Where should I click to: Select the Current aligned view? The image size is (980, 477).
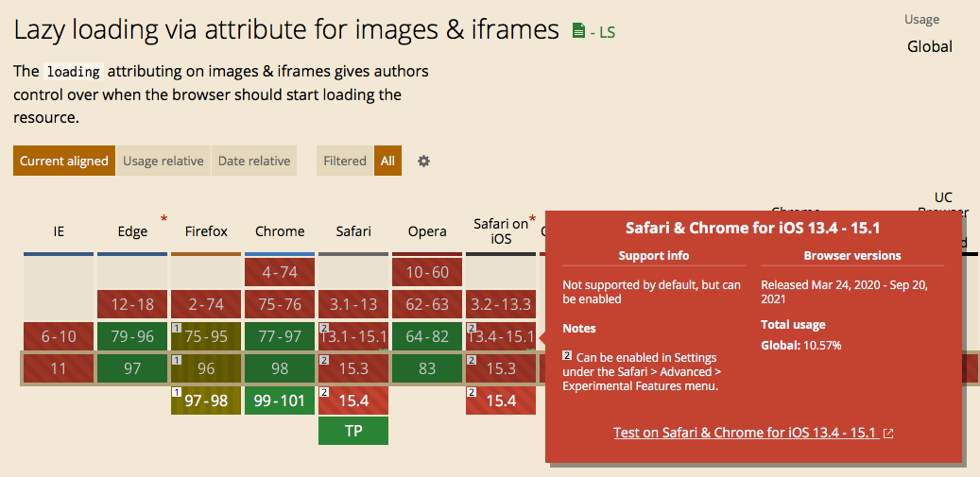click(x=63, y=162)
